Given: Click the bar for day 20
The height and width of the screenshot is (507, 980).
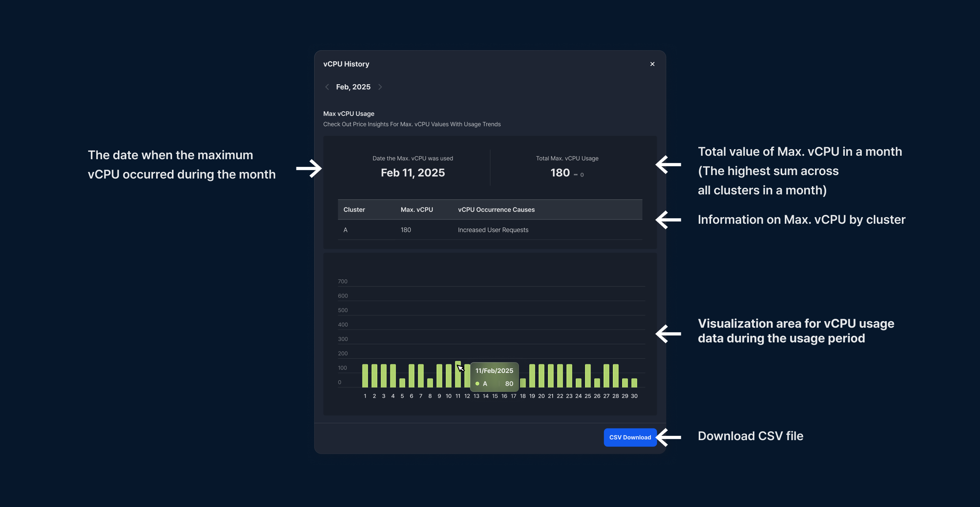Looking at the screenshot, I should pyautogui.click(x=541, y=376).
